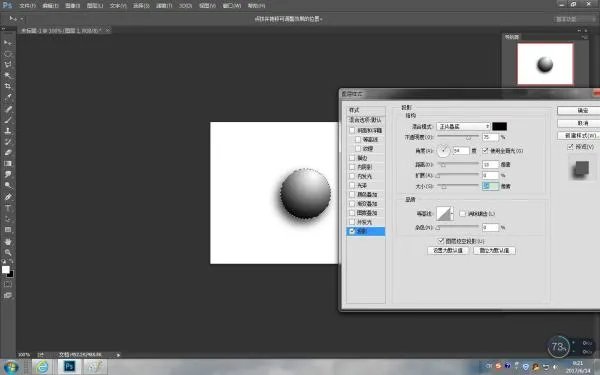Click the Make Default button
The width and height of the screenshot is (600, 375).
coord(448,251)
